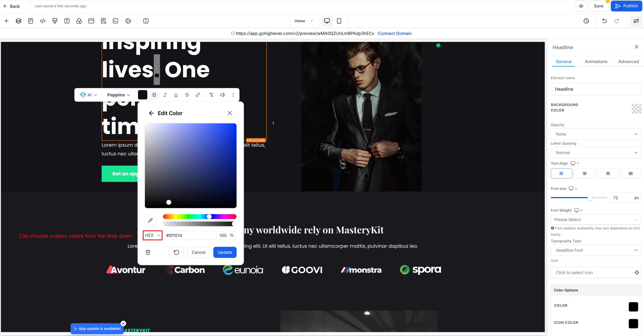Expand the Poppins font dropdown

click(119, 95)
